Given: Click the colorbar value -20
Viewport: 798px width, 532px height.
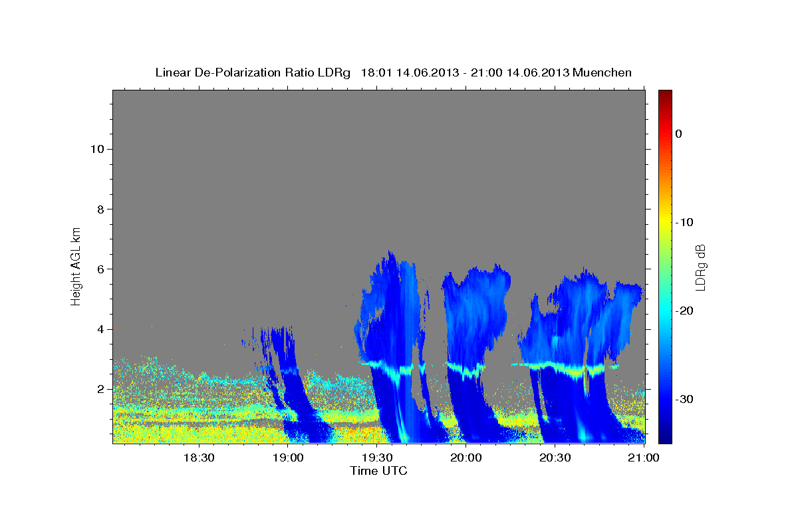Looking at the screenshot, I should point(684,311).
